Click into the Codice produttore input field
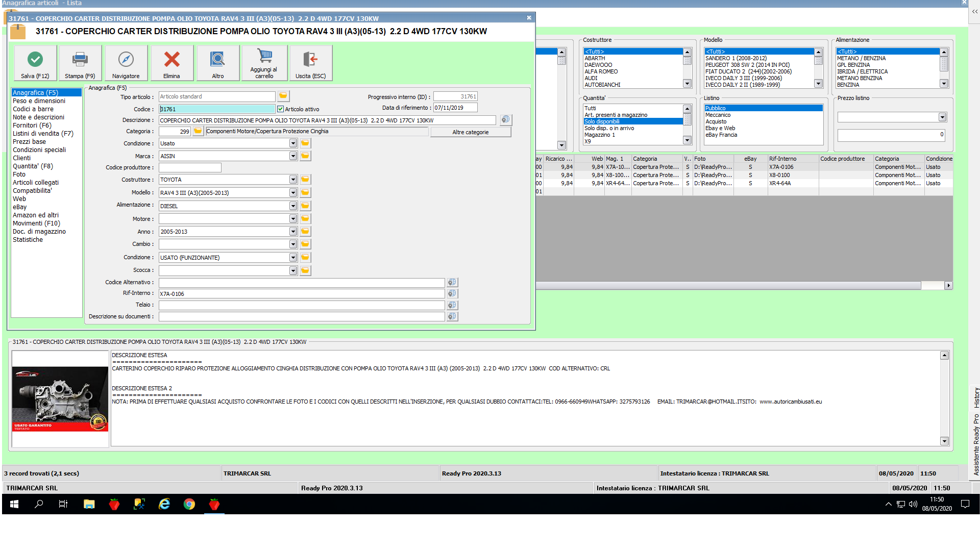980x551 pixels. (x=190, y=167)
